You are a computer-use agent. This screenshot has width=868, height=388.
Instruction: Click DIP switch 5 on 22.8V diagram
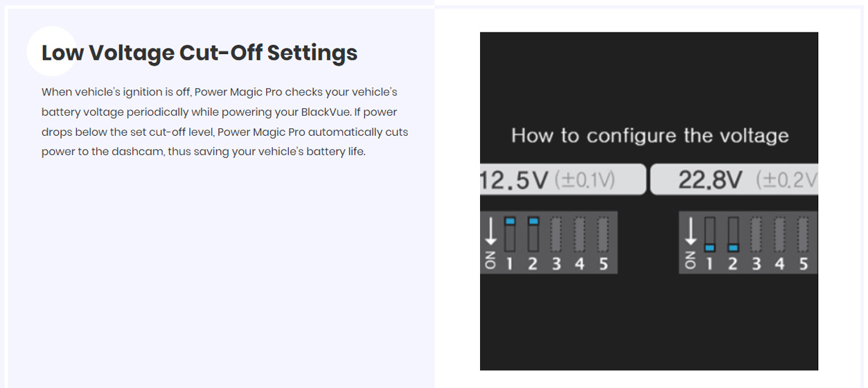802,234
